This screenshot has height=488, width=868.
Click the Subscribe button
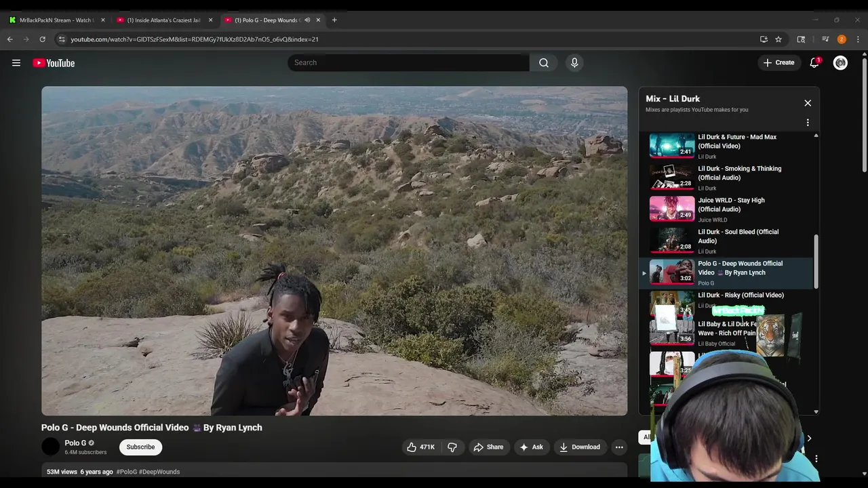pos(140,447)
